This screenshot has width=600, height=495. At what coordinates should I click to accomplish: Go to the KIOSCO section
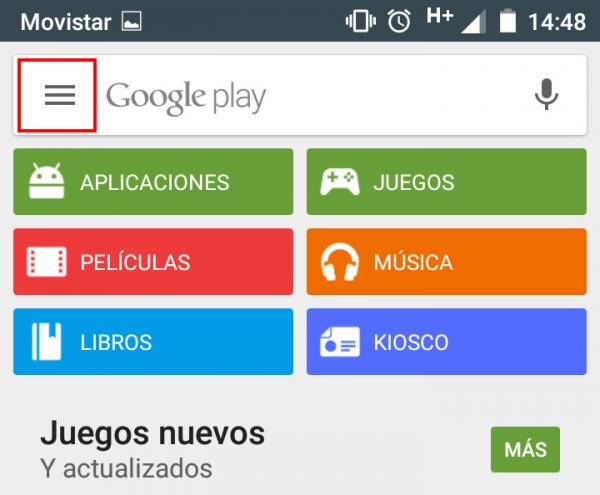tap(447, 342)
